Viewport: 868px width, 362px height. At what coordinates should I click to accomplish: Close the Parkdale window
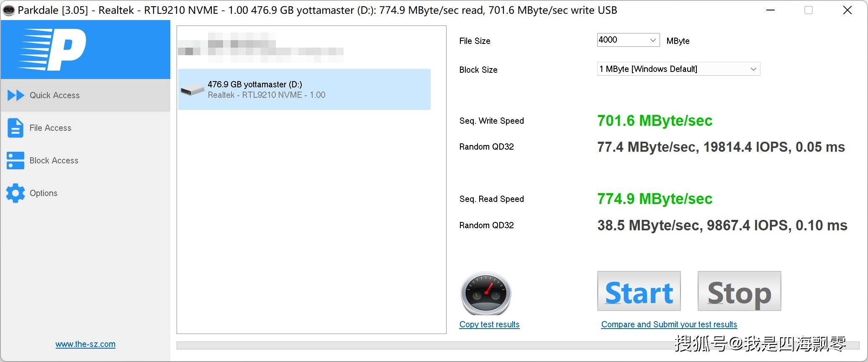click(x=847, y=10)
